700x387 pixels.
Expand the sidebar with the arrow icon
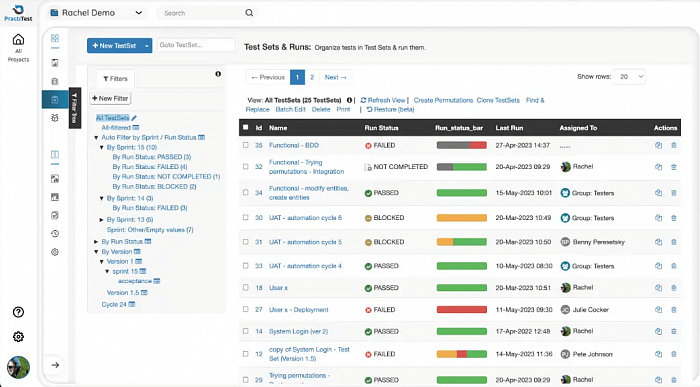(55, 365)
